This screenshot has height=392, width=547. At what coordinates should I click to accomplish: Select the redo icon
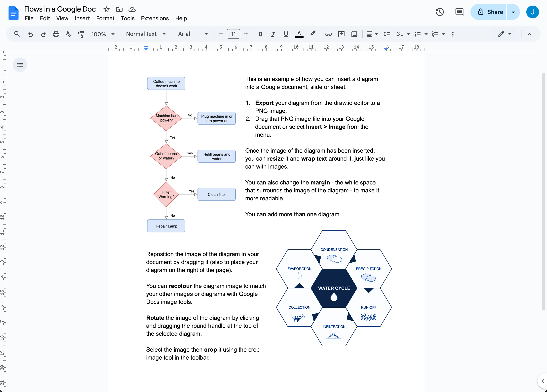pos(43,34)
